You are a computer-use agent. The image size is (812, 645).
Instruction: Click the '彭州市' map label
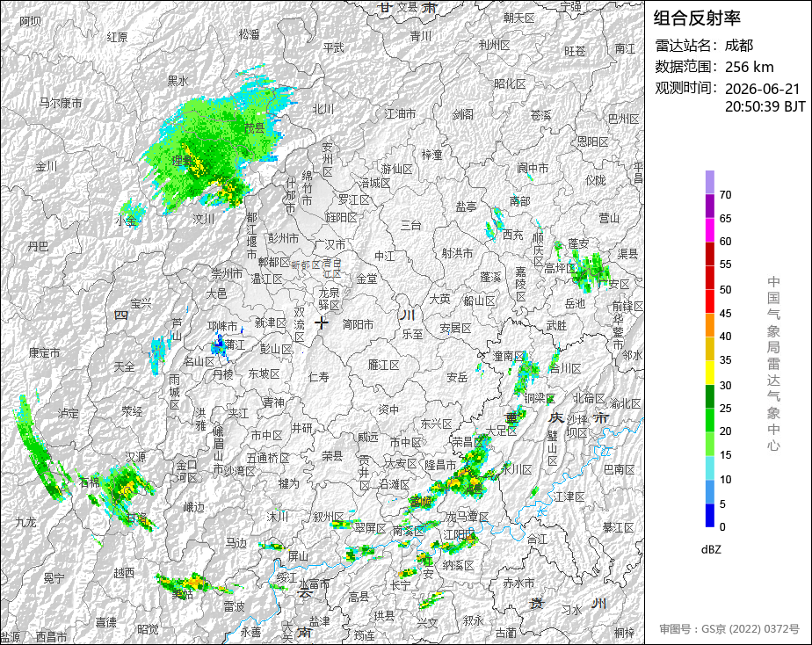pos(283,238)
